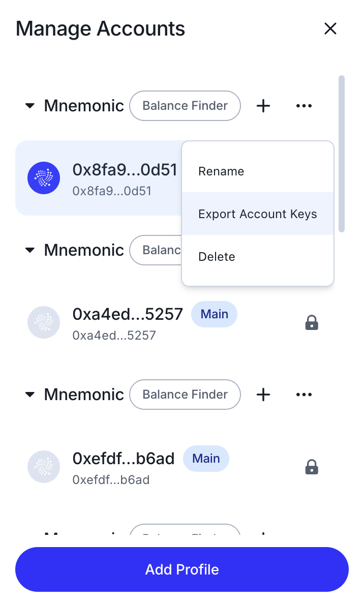Screen dimensions: 364x604
Task: Click the avatar of account 0xefdf...b6ad
Action: click(43, 467)
